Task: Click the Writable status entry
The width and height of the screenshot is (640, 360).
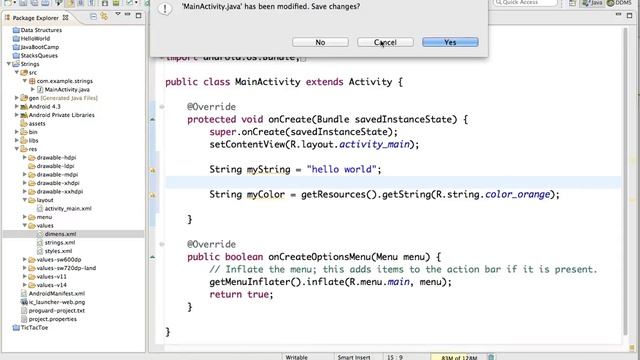Action: tap(297, 357)
